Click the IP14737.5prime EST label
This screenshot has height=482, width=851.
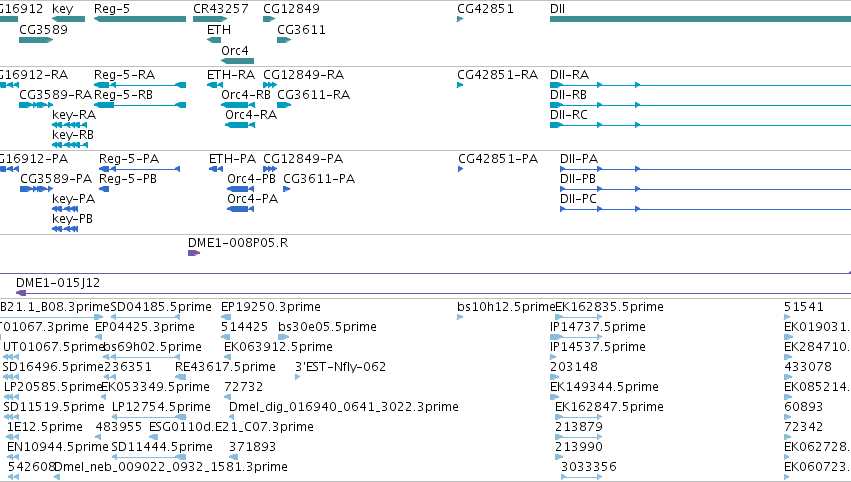point(598,327)
